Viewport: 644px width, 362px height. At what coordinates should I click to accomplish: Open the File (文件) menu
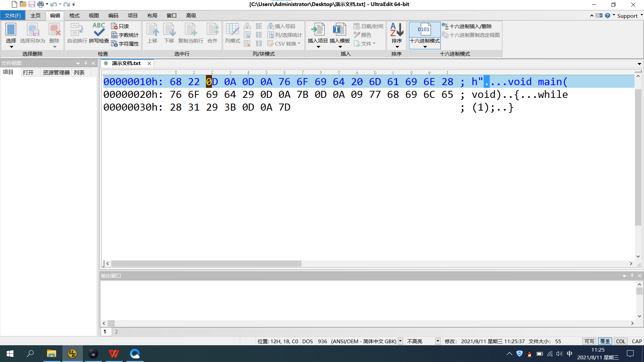coord(13,15)
